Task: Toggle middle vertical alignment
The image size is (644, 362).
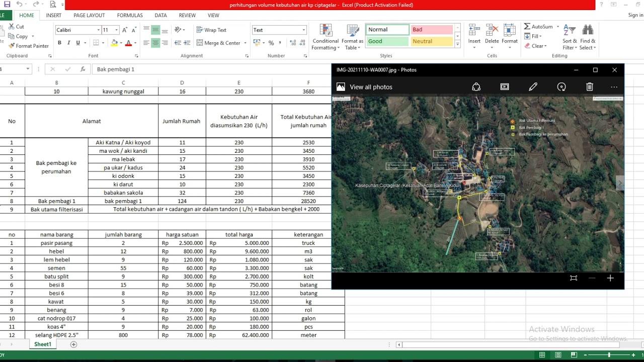Action: pos(155,30)
